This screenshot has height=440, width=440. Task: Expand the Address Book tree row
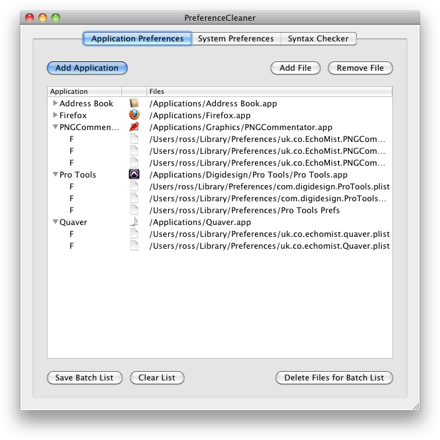point(55,103)
